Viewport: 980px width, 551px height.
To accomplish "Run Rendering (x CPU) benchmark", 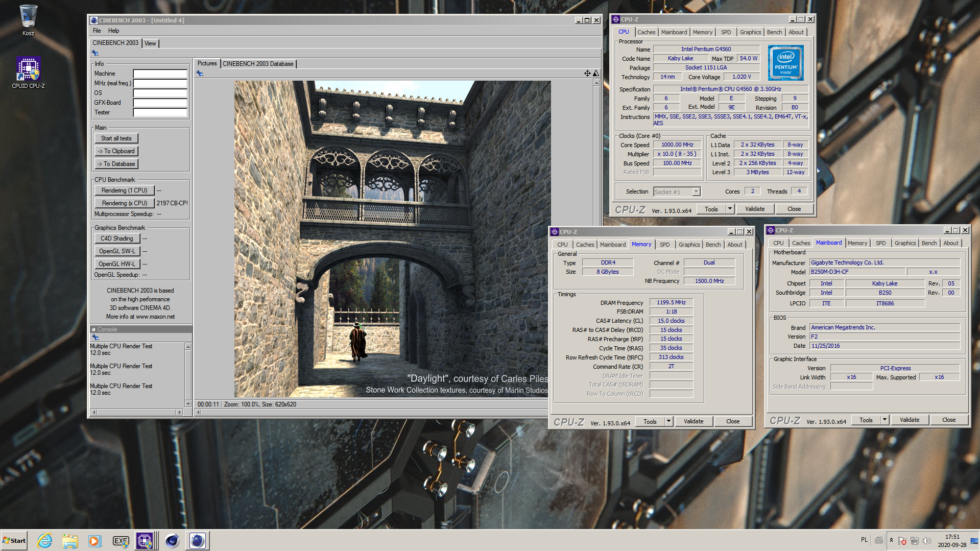I will click(124, 203).
